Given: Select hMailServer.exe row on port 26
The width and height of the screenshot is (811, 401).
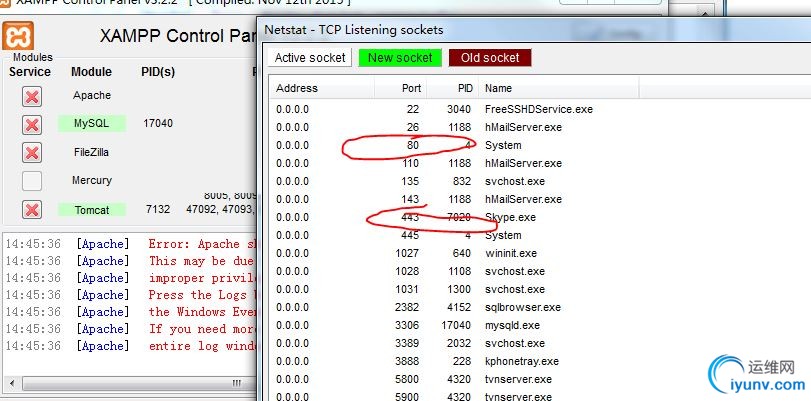Looking at the screenshot, I should [x=538, y=127].
